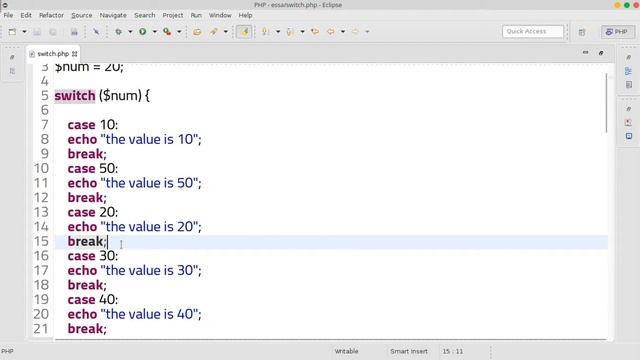This screenshot has height=360, width=640.
Task: Open the Project menu
Action: 173,15
